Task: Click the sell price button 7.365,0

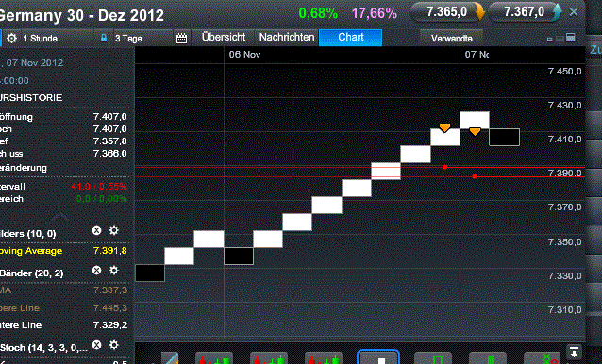Action: (447, 12)
